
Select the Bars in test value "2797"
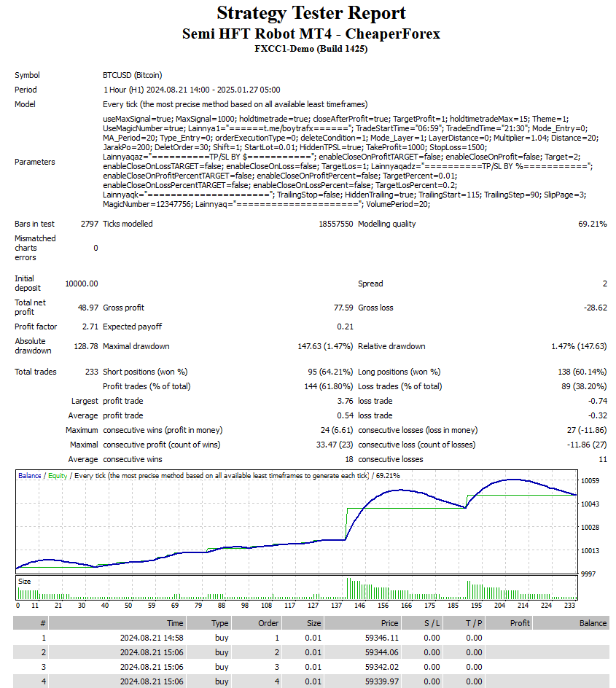90,224
